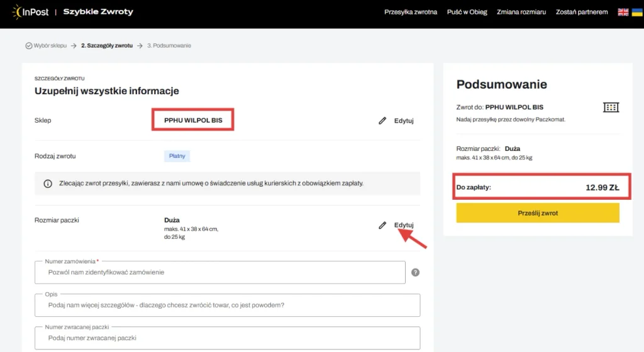The image size is (644, 352).
Task: Click checkmark icon of Wybór sklepu step
Action: point(29,45)
